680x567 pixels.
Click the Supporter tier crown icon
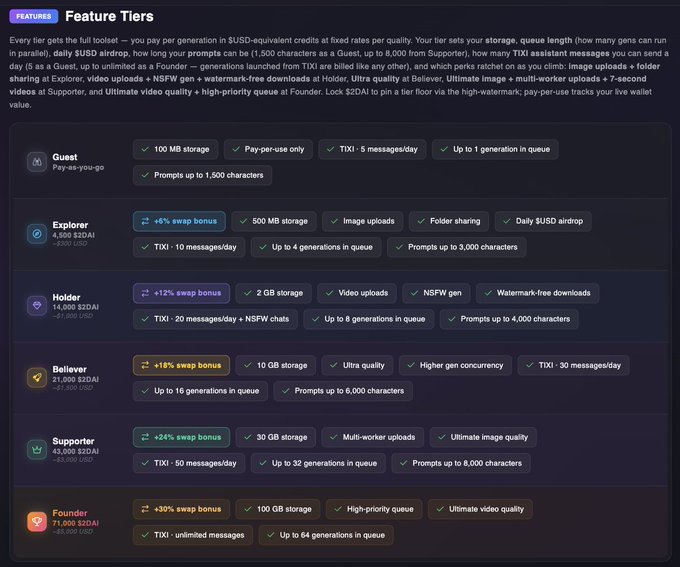point(37,450)
